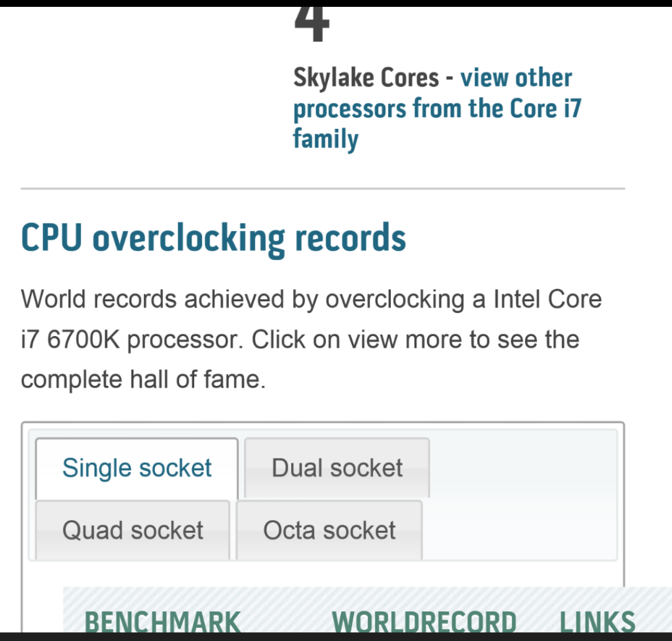Switch to the Dual socket tab

337,468
